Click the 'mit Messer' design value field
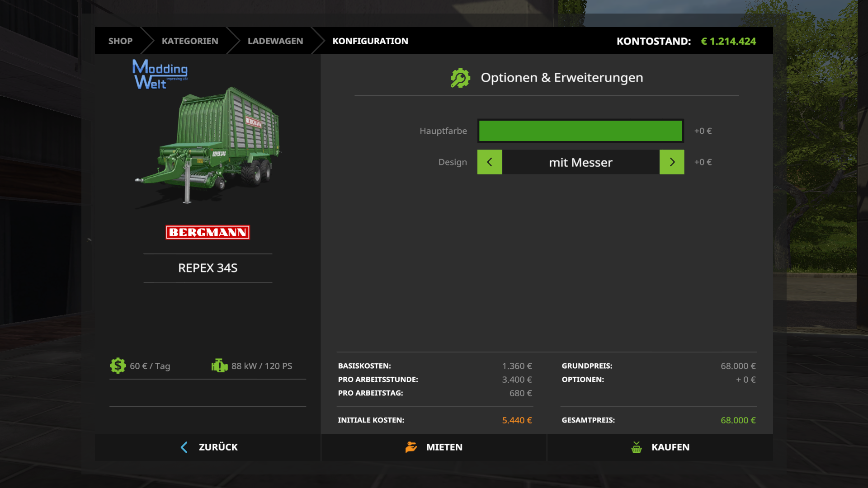This screenshot has width=868, height=488. click(580, 162)
